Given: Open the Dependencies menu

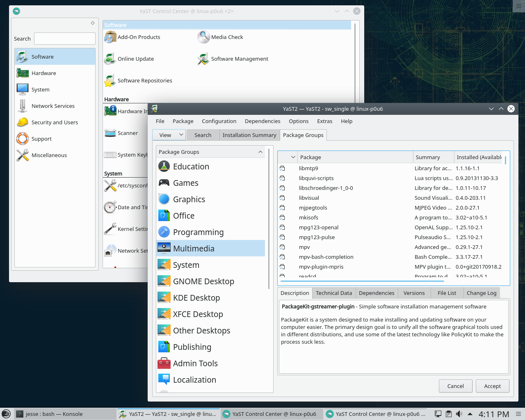Looking at the screenshot, I should coord(262,121).
